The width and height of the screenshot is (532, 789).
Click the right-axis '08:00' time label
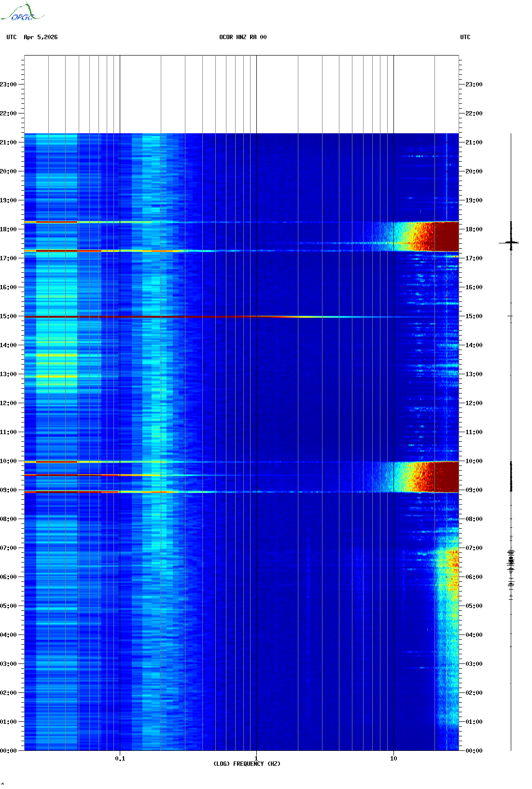pos(474,519)
